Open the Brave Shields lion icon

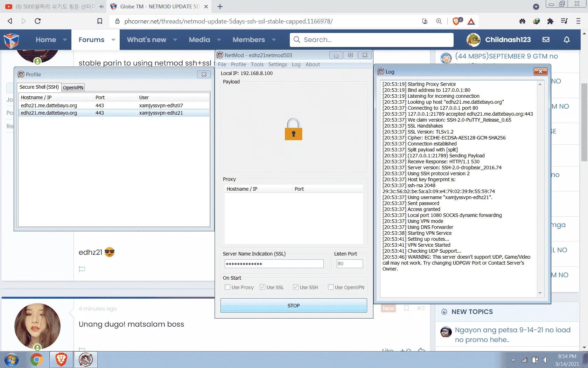click(x=456, y=21)
